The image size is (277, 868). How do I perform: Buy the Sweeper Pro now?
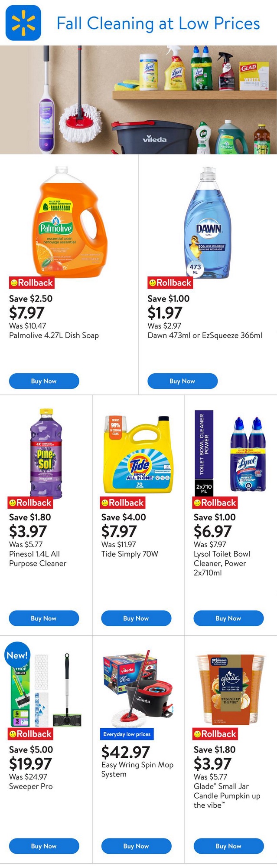(44, 846)
